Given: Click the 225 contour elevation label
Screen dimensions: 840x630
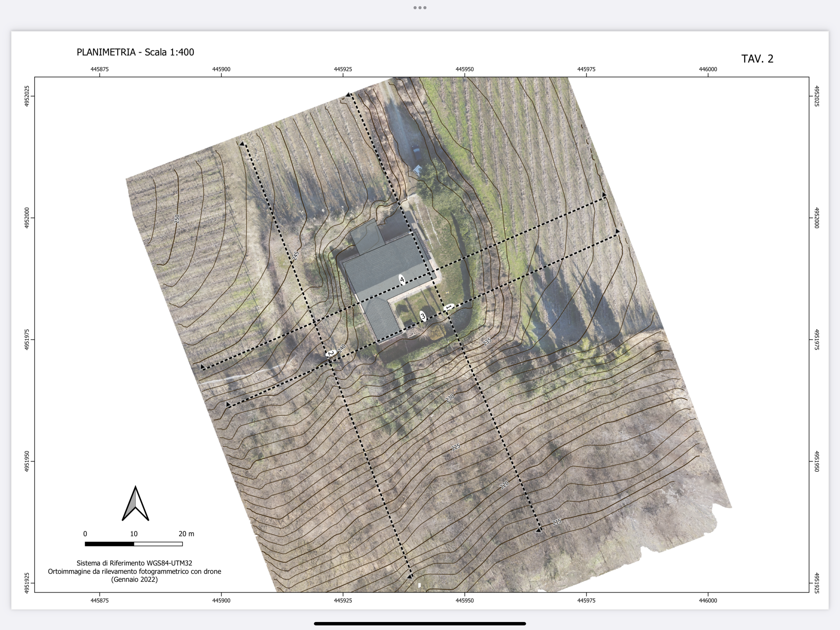Looking at the screenshot, I should point(456,447).
